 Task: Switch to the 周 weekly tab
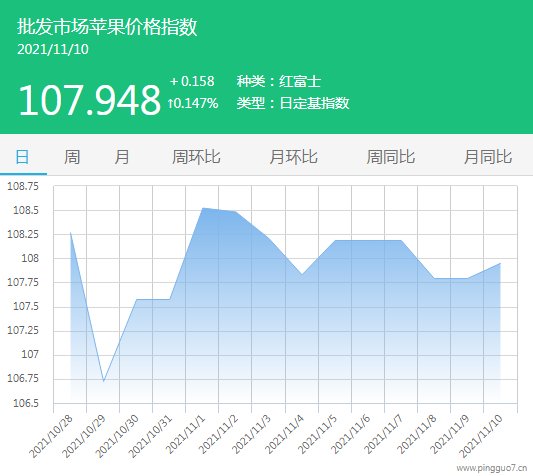point(72,157)
